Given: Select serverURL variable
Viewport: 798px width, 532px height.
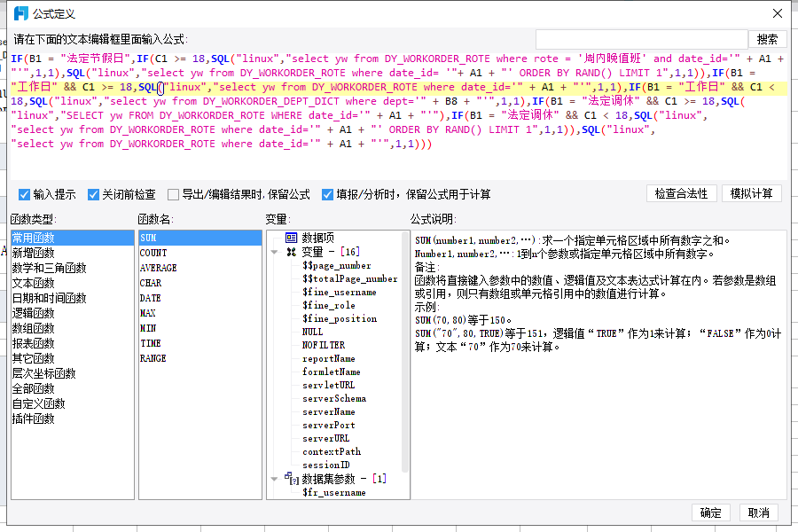Looking at the screenshot, I should (326, 438).
